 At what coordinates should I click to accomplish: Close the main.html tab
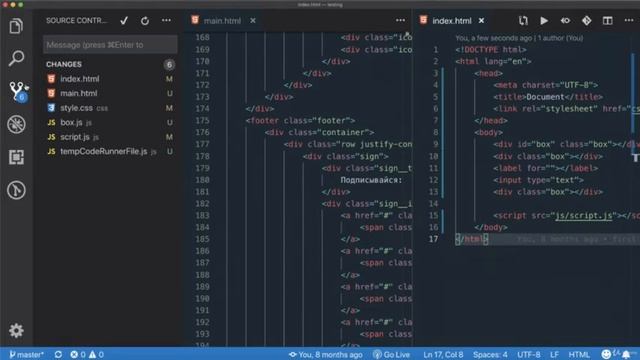point(253,20)
